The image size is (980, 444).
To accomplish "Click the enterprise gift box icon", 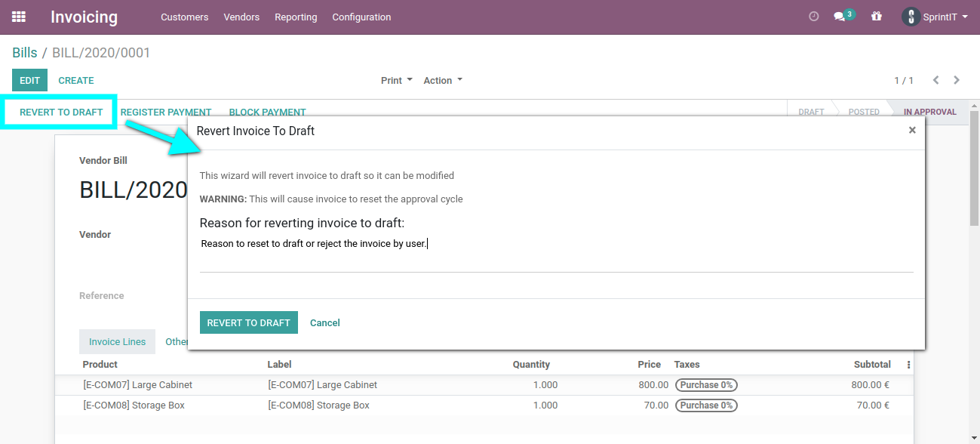I will point(875,17).
